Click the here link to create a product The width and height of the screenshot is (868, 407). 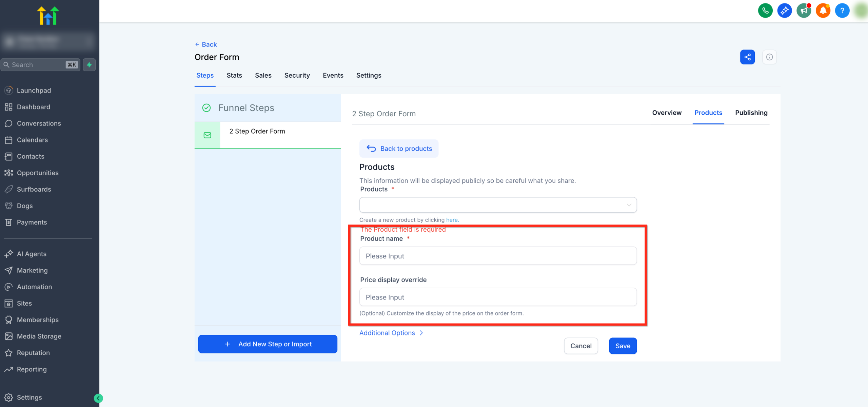(x=452, y=220)
